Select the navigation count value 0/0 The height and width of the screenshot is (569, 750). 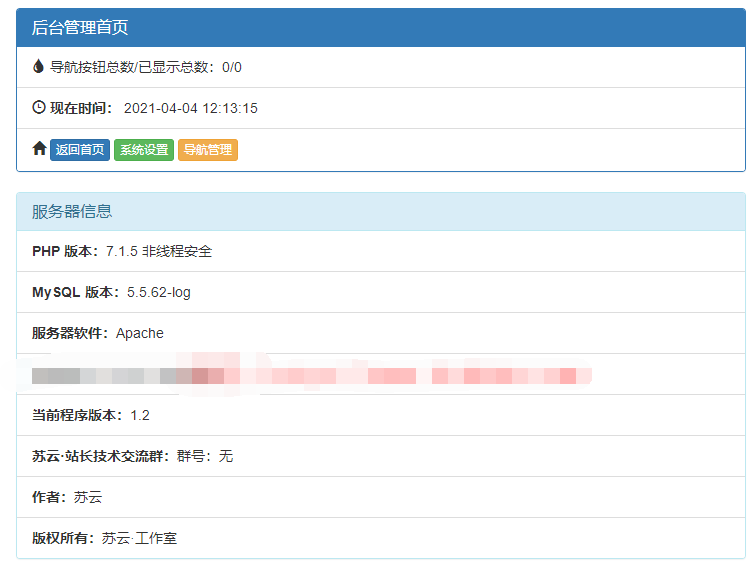(232, 67)
